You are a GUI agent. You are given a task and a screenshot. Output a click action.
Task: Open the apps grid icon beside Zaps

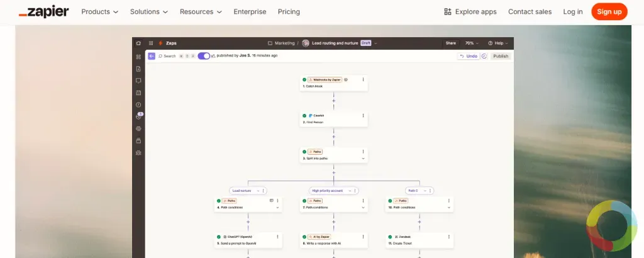151,43
